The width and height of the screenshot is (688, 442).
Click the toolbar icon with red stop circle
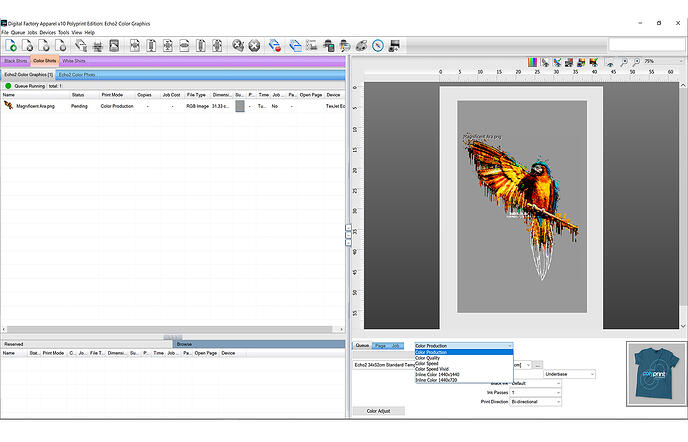275,45
